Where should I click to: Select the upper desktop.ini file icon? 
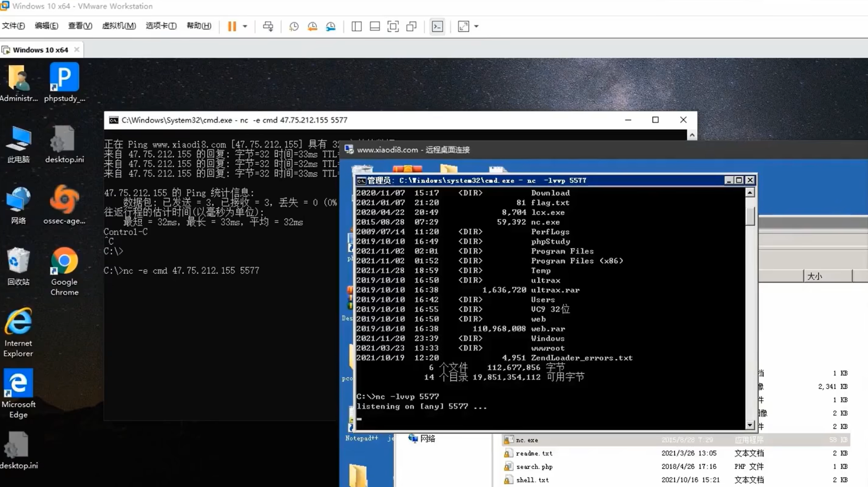click(x=64, y=144)
